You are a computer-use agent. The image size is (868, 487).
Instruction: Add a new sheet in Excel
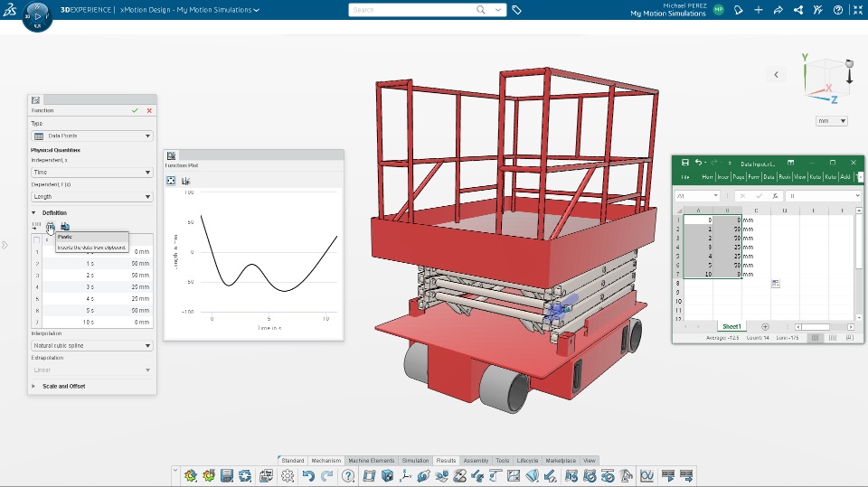(x=765, y=326)
